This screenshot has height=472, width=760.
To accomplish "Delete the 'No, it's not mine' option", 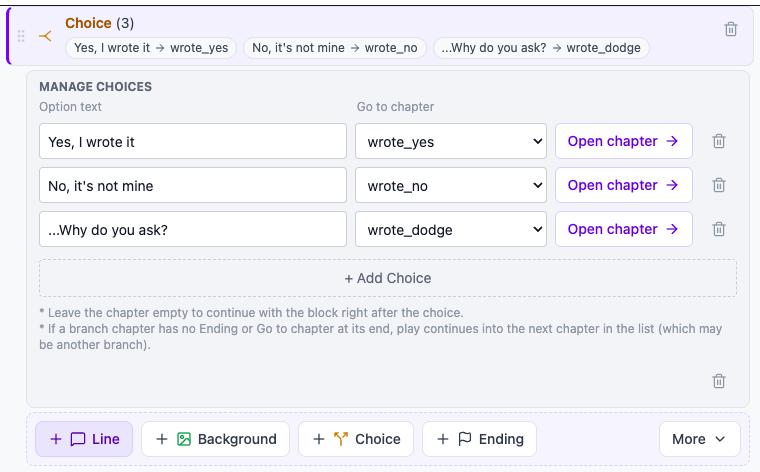I will click(719, 185).
